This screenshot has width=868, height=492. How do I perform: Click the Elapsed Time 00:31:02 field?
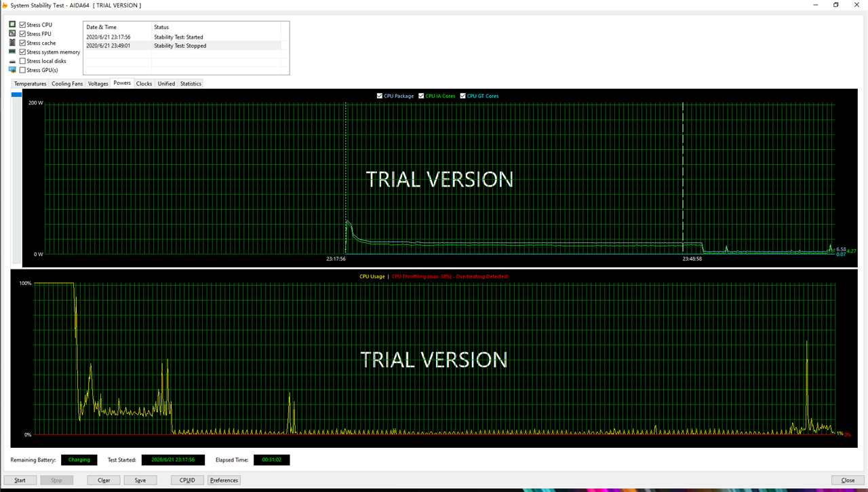coord(272,459)
